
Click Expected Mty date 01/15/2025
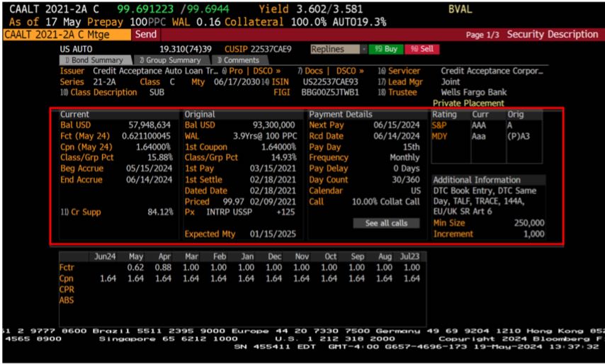[273, 234]
